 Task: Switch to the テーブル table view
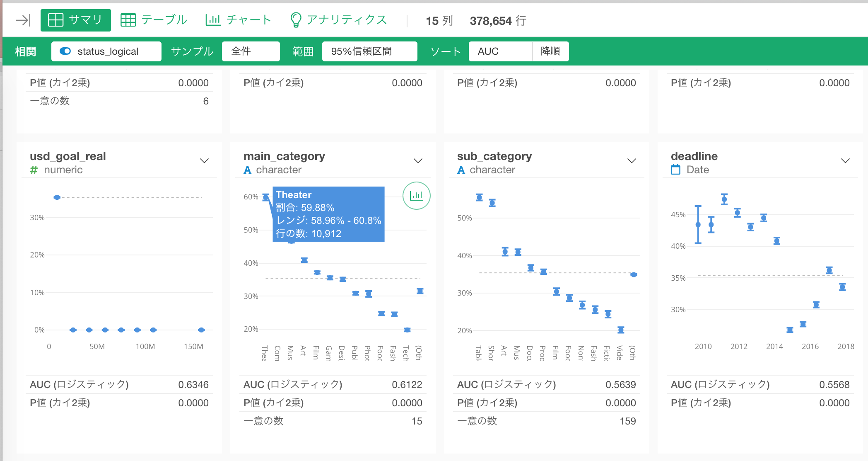(154, 20)
